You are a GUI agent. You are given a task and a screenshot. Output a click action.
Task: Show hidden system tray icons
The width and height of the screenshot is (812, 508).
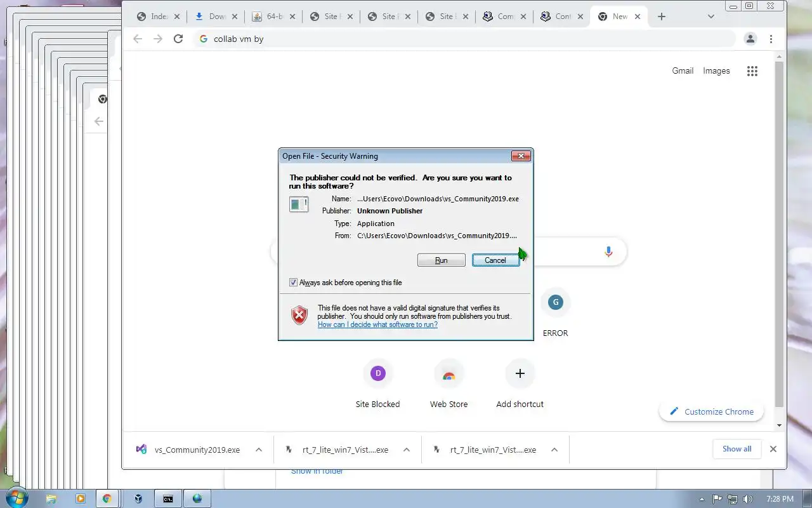(x=702, y=499)
